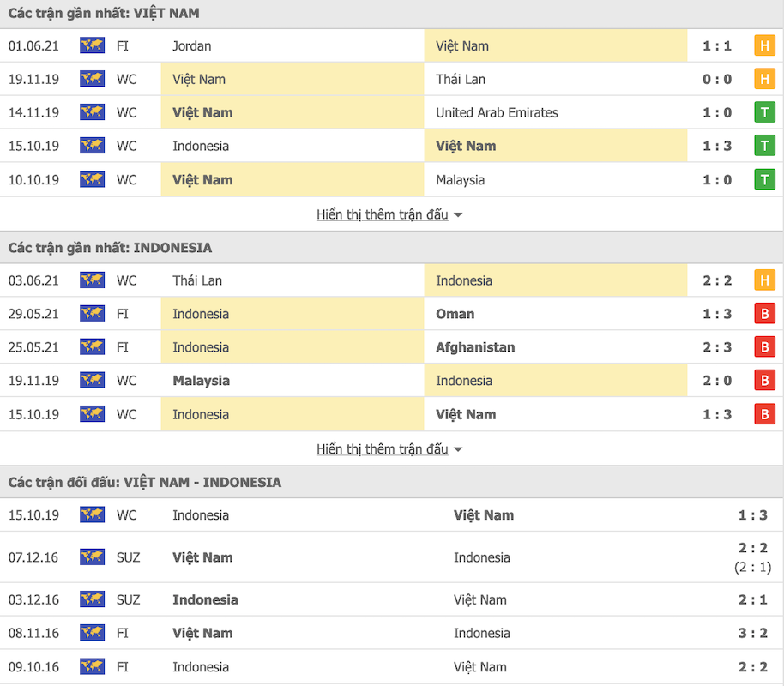The image size is (784, 686).
Task: Open the United Arab Emirates team link
Action: coord(497,112)
